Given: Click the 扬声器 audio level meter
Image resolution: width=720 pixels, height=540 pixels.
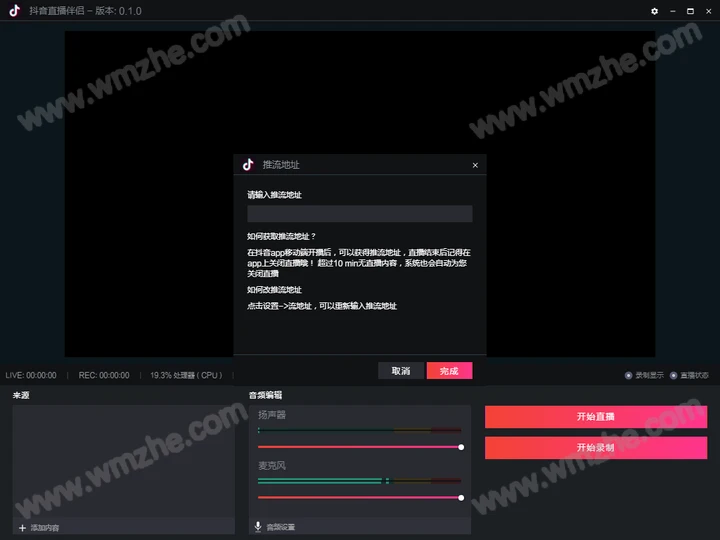Looking at the screenshot, I should 360,431.
